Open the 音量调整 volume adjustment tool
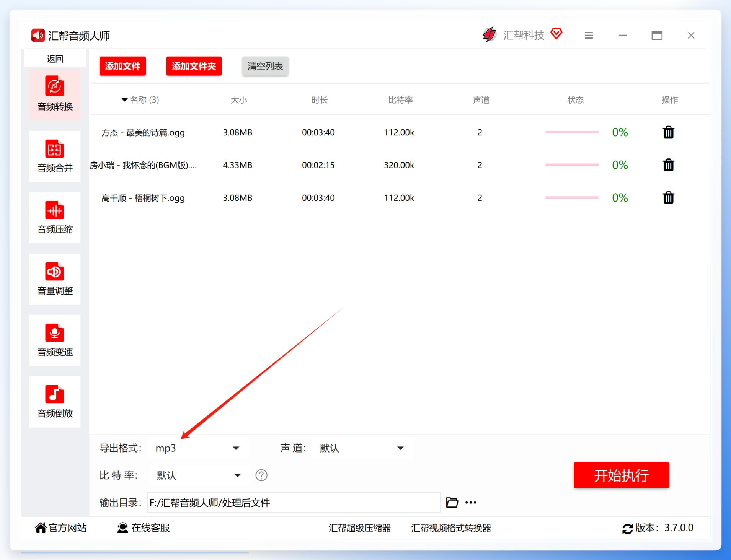The image size is (731, 560). pyautogui.click(x=55, y=279)
